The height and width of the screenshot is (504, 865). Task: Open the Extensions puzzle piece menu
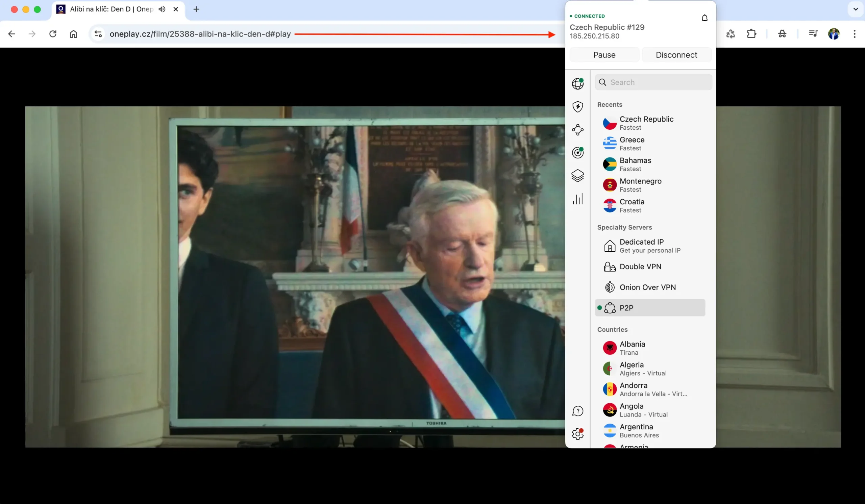[751, 34]
